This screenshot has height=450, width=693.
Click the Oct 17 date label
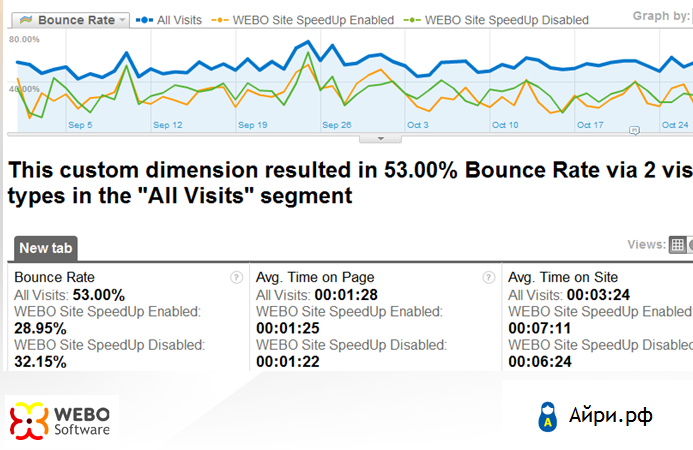click(x=590, y=125)
